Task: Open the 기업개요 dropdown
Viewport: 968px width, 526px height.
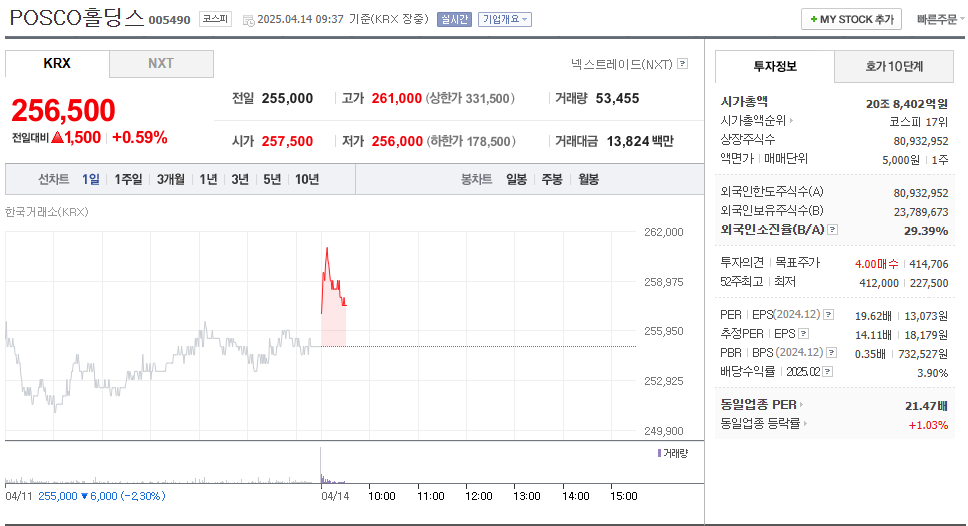Action: click(504, 20)
